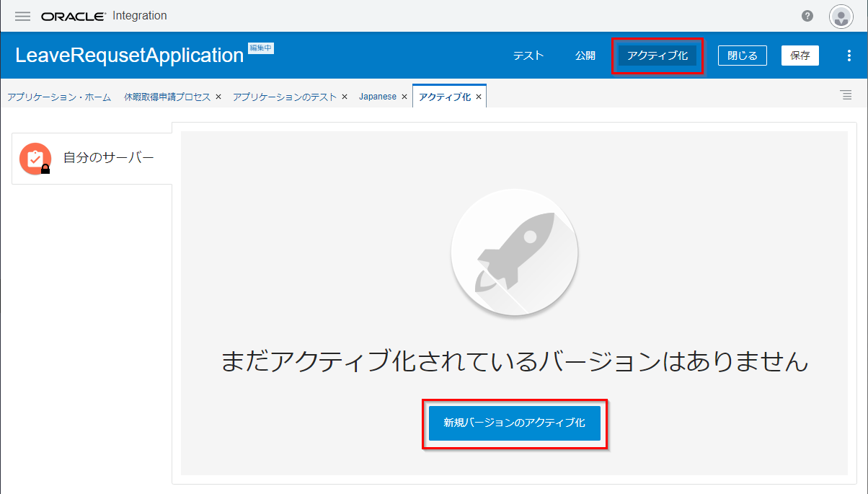Image resolution: width=868 pixels, height=494 pixels.
Task: Switch to the アプリケーション・ホーム tab
Action: 59,97
